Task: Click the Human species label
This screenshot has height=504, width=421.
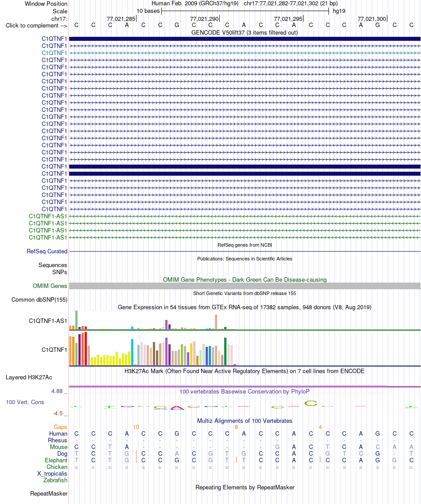Action: click(x=58, y=433)
